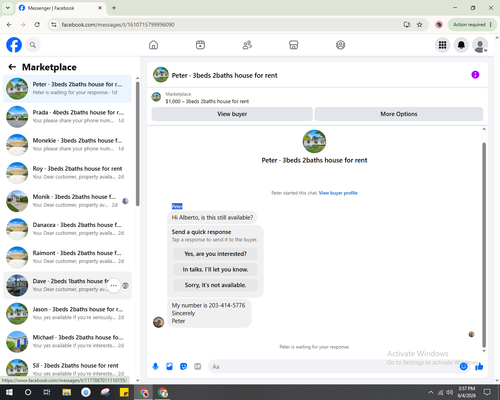
Task: Click the listing thumbnail in chat header
Action: click(x=161, y=75)
